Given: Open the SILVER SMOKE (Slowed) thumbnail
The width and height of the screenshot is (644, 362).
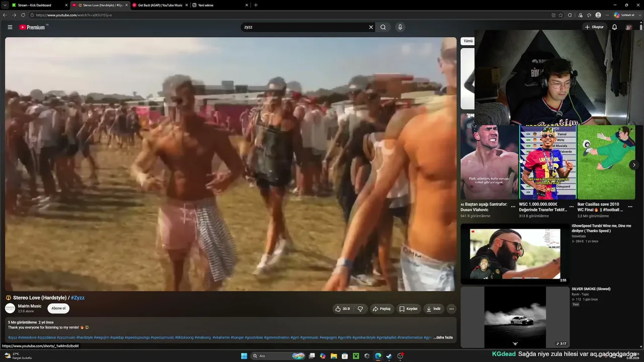Looking at the screenshot, I should (515, 317).
